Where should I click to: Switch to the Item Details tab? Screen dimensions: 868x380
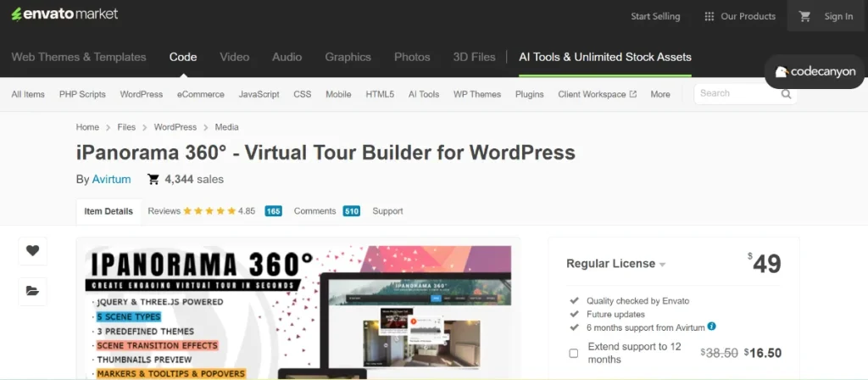108,211
